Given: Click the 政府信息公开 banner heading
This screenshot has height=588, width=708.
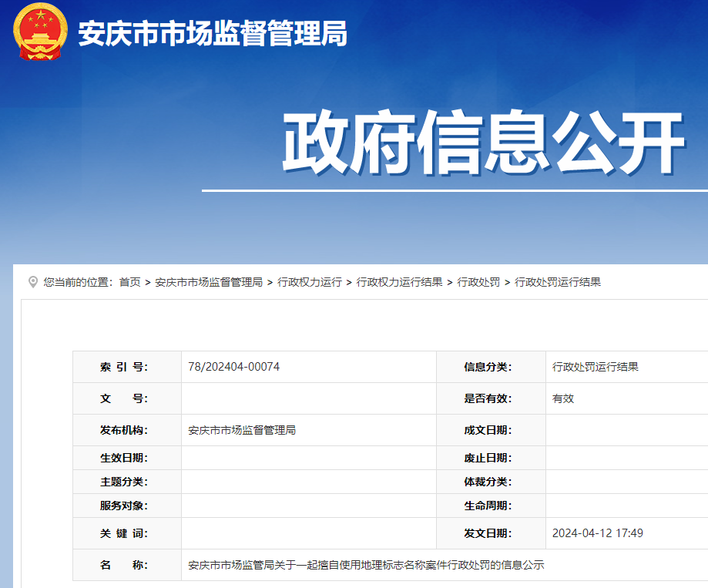Looking at the screenshot, I should click(483, 144).
